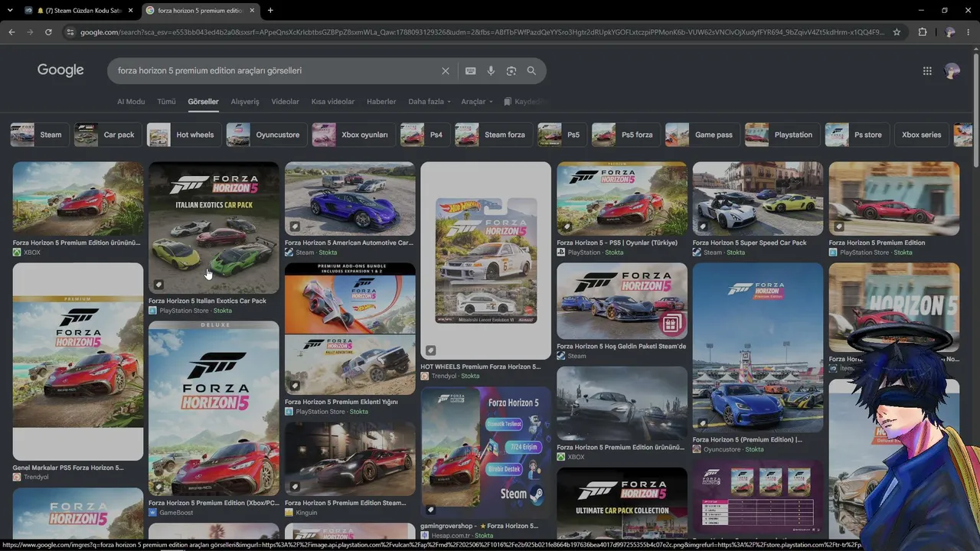Open the Super Speed Car Pack image
This screenshot has height=551, width=980.
(x=758, y=198)
